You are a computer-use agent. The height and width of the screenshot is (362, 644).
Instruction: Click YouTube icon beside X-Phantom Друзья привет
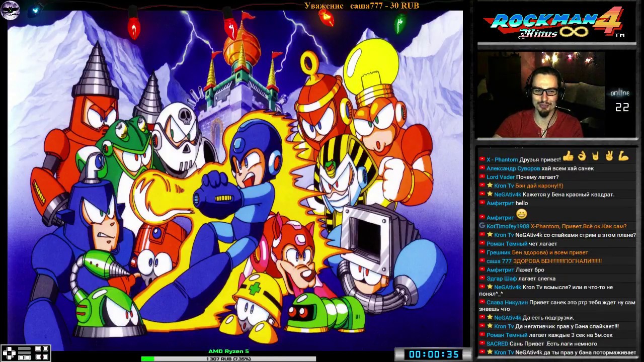point(482,159)
